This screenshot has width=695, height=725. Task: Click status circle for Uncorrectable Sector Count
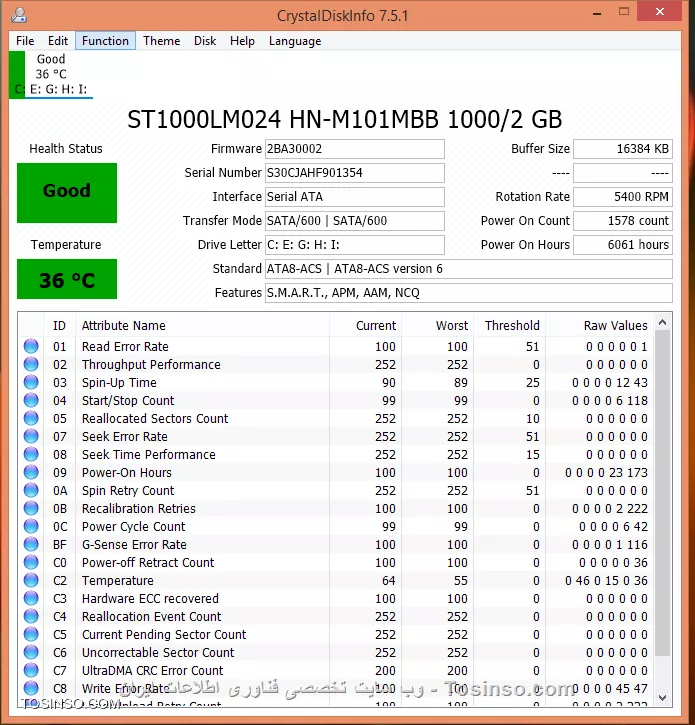click(31, 653)
